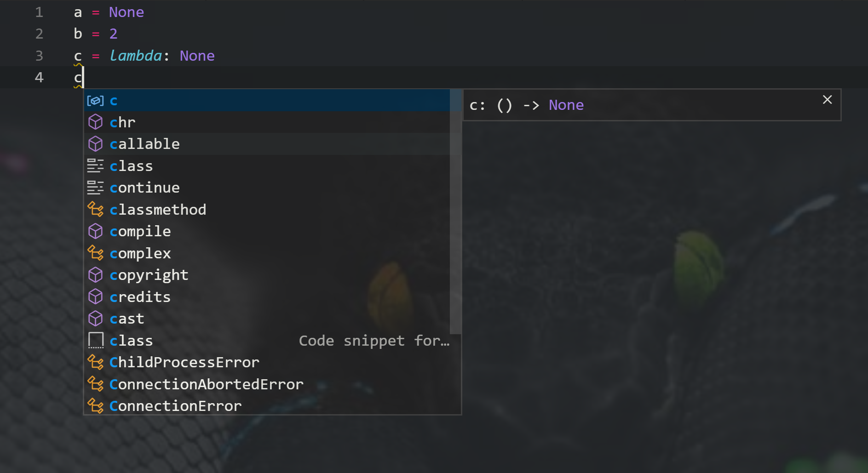Click line number 3 in the gutter
868x473 pixels.
click(39, 56)
